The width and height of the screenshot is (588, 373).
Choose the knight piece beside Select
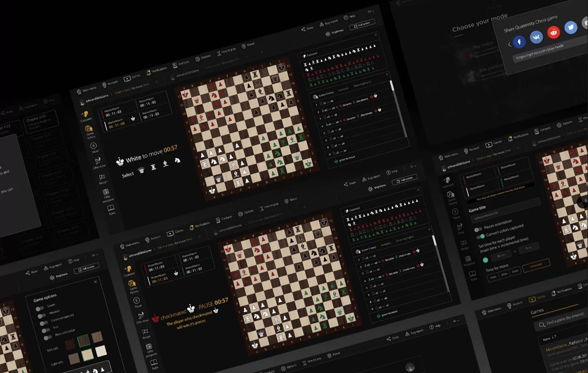[177, 160]
